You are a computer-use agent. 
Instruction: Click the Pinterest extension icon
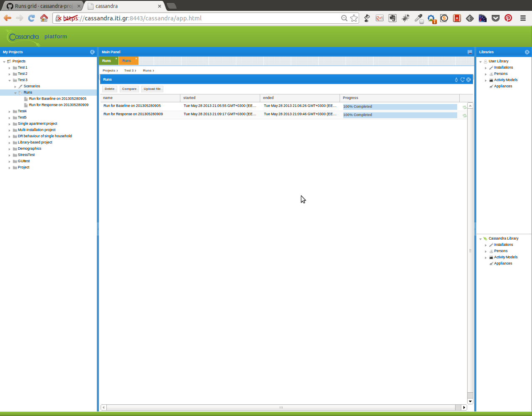(508, 18)
